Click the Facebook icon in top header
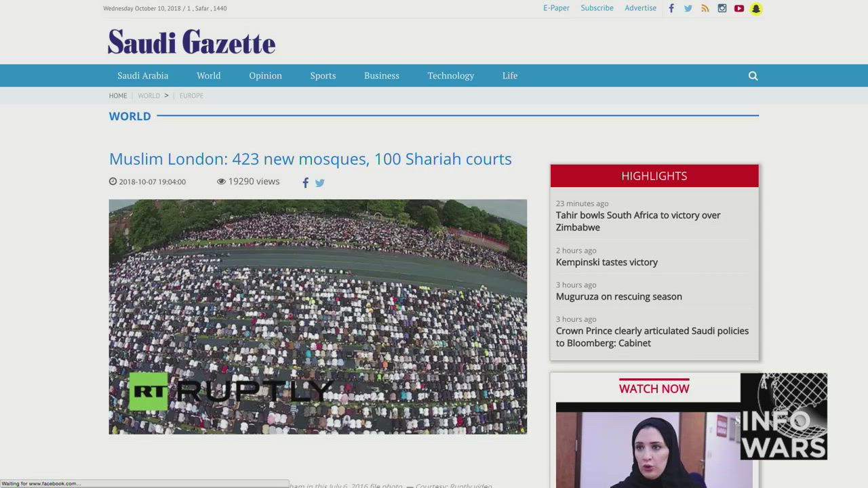868x488 pixels. [671, 8]
